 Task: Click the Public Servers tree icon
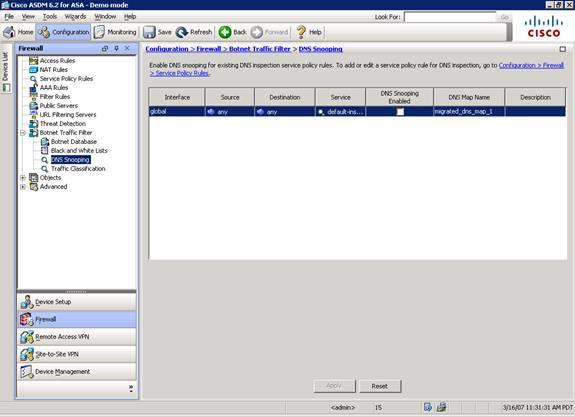(33, 106)
